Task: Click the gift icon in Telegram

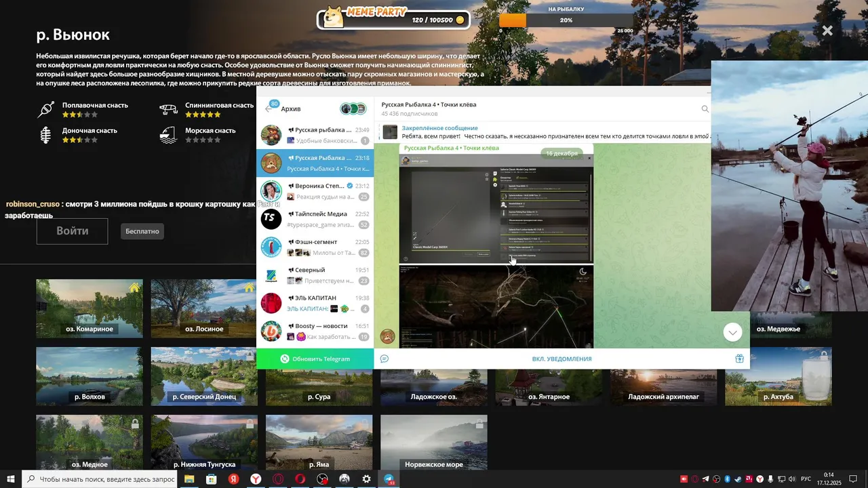Action: [x=739, y=359]
